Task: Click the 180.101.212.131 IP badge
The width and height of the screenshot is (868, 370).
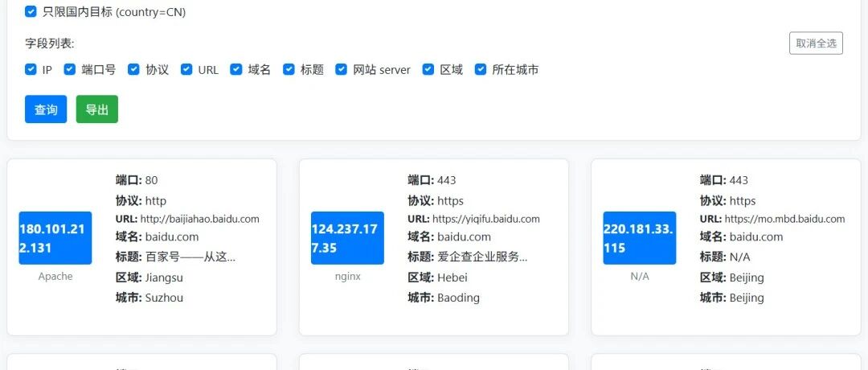Action: tap(55, 238)
